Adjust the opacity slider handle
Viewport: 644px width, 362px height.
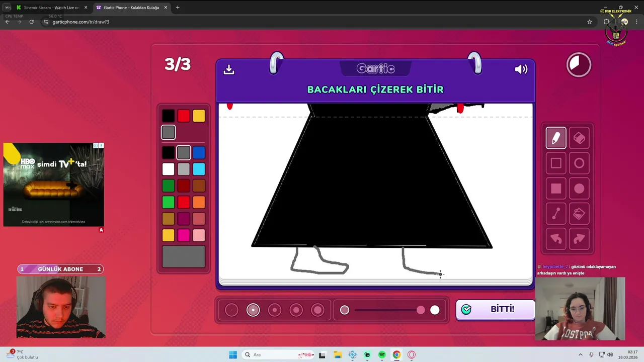point(421,310)
